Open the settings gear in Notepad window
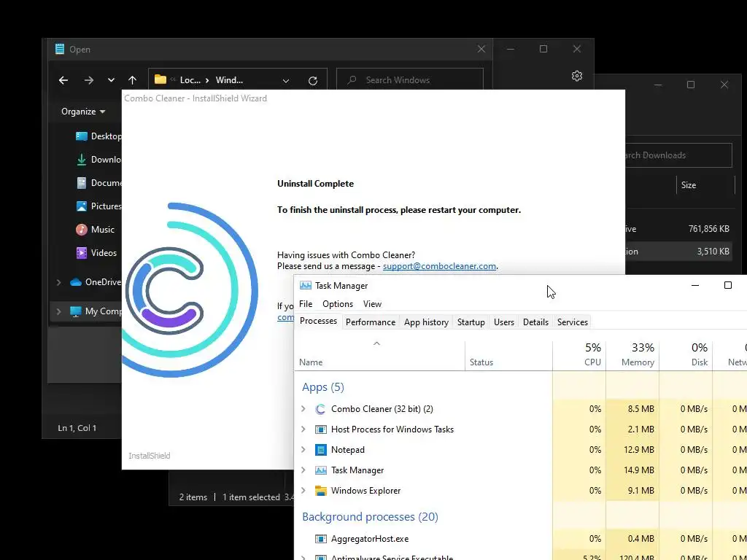The height and width of the screenshot is (560, 747). tap(577, 76)
